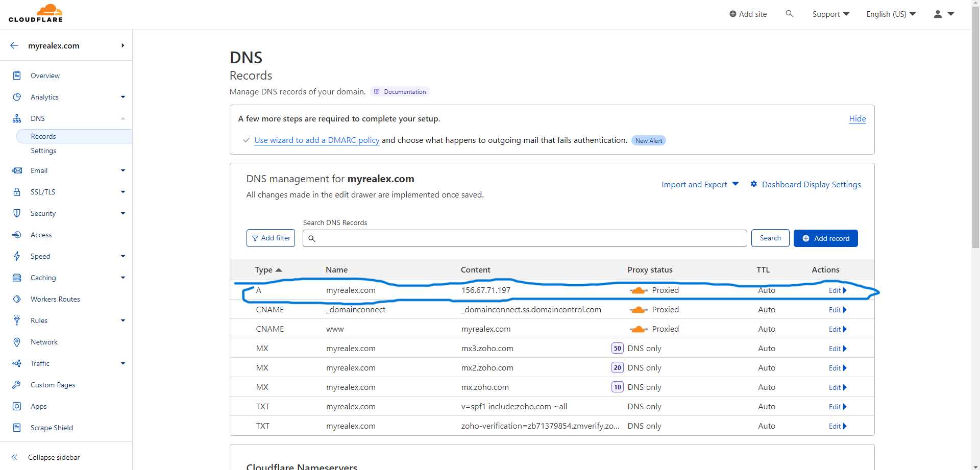Expand the Caching submenu arrow
Image resolution: width=980 pixels, height=470 pixels.
pyautogui.click(x=123, y=278)
